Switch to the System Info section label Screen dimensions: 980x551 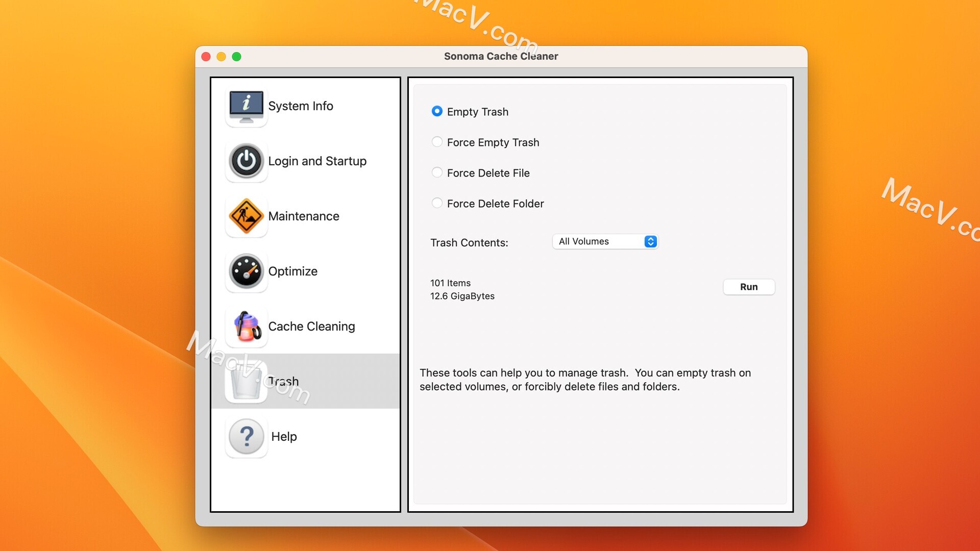pos(301,106)
